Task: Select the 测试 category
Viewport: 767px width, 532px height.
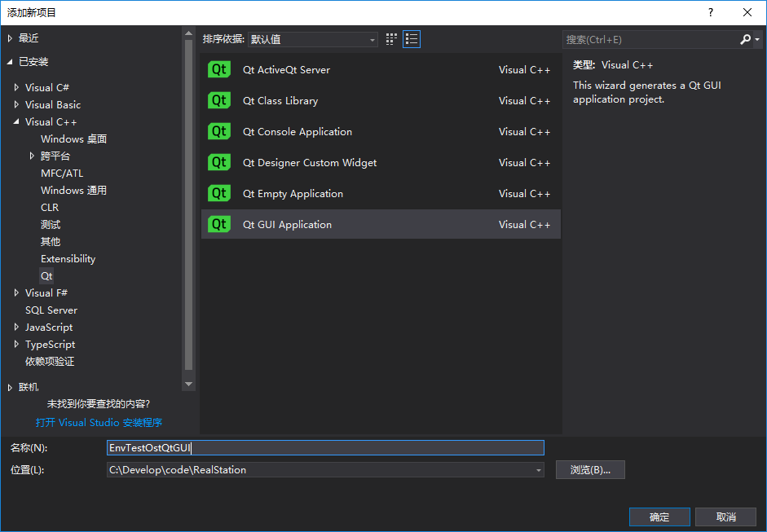Action: pyautogui.click(x=51, y=224)
